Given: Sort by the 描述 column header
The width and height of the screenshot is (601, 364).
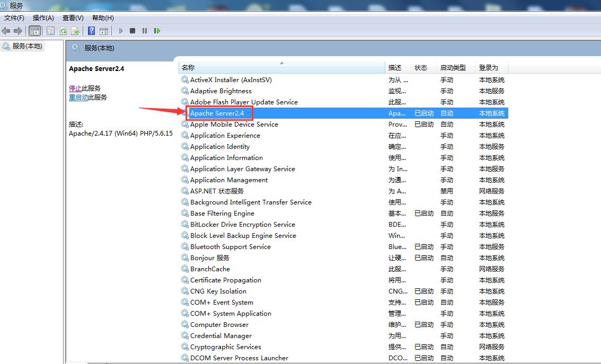Looking at the screenshot, I should click(398, 67).
